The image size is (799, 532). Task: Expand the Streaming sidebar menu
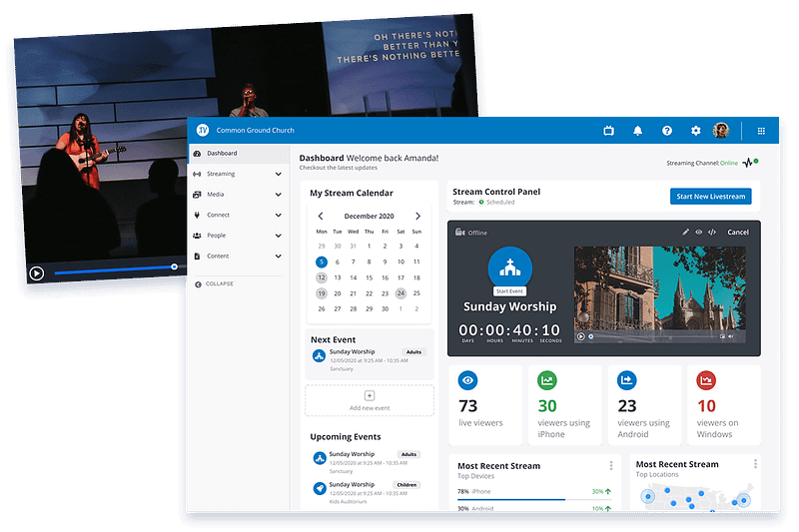[279, 174]
